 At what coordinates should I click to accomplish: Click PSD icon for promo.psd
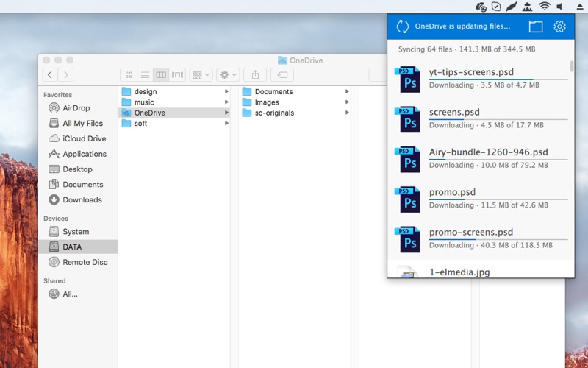click(x=408, y=199)
